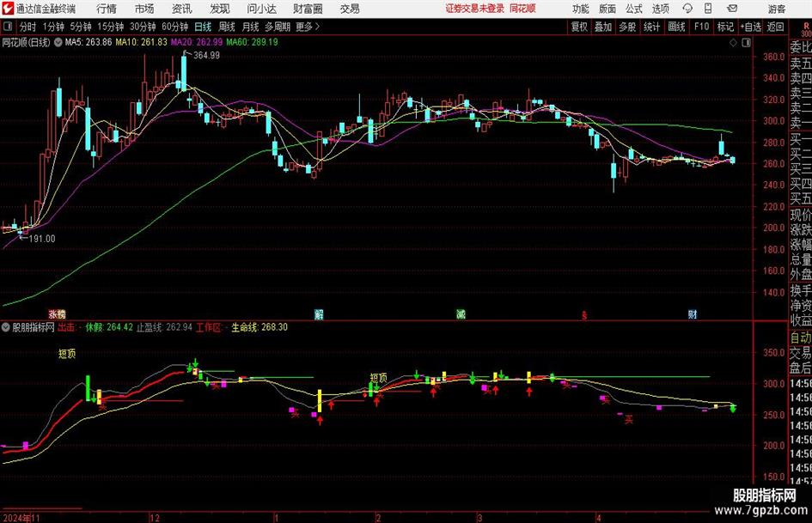This screenshot has height=523, width=812.
Task: Open the 财富圈 menu
Action: (x=308, y=9)
